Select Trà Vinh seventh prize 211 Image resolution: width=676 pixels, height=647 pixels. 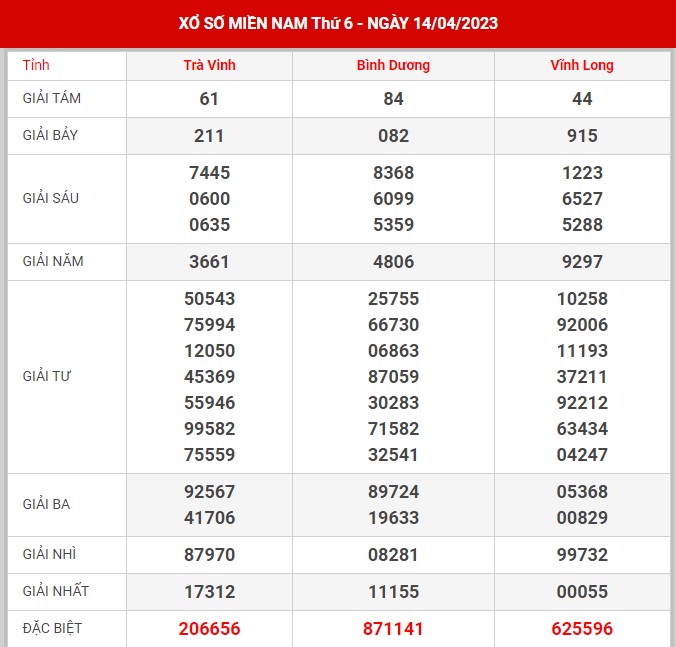tap(209, 136)
